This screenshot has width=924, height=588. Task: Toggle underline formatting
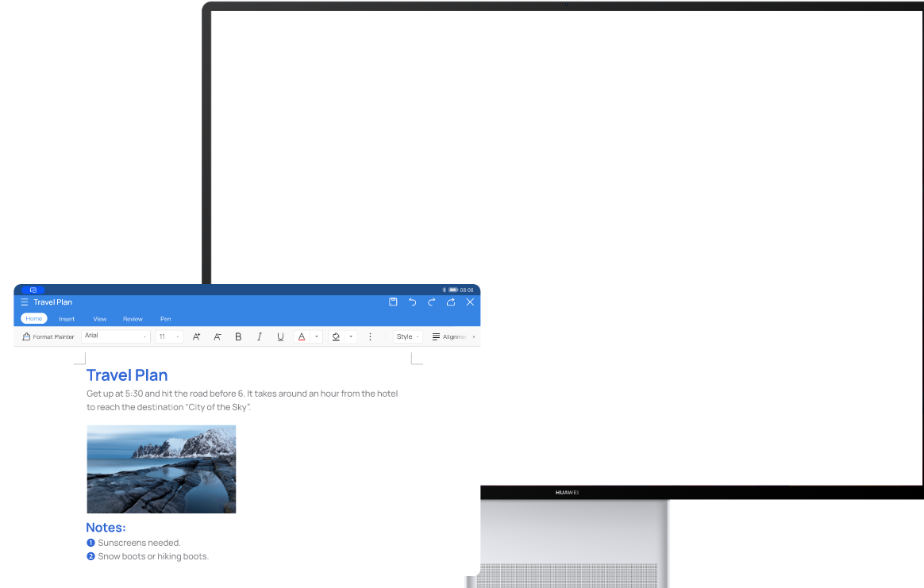(280, 336)
